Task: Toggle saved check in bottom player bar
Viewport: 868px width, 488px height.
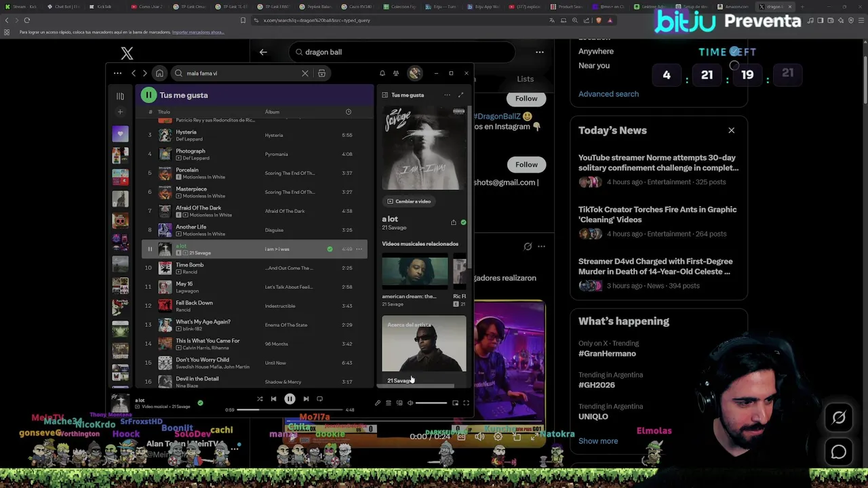Action: (200, 403)
